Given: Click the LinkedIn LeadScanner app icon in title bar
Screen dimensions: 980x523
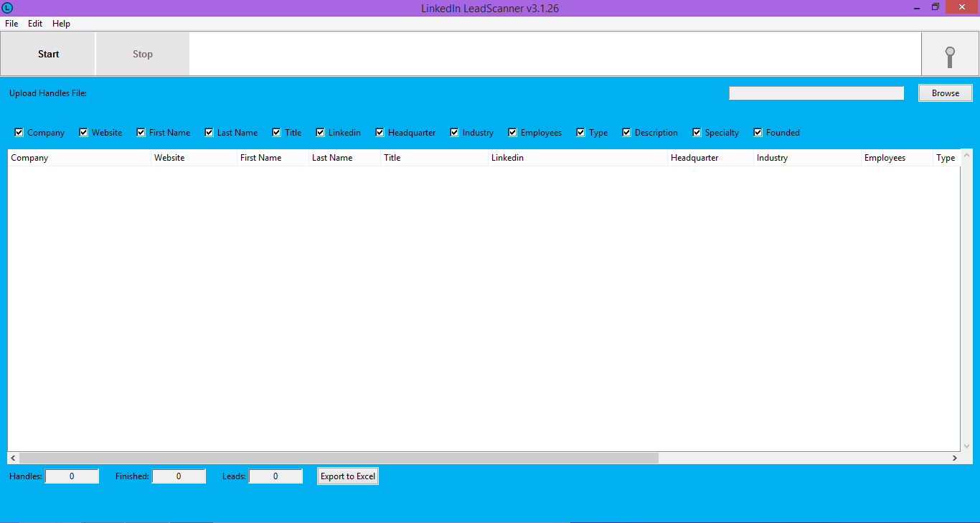Looking at the screenshot, I should [8, 8].
